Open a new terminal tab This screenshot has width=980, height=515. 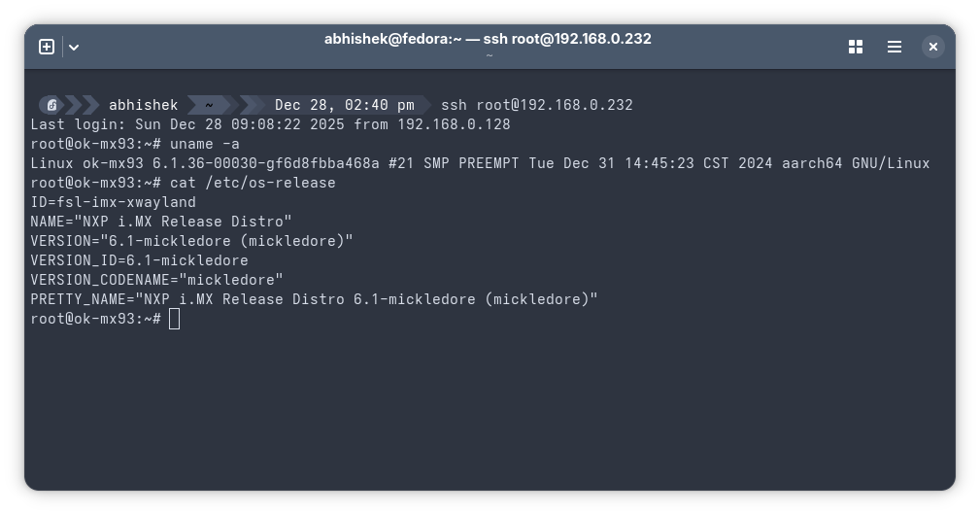(47, 47)
